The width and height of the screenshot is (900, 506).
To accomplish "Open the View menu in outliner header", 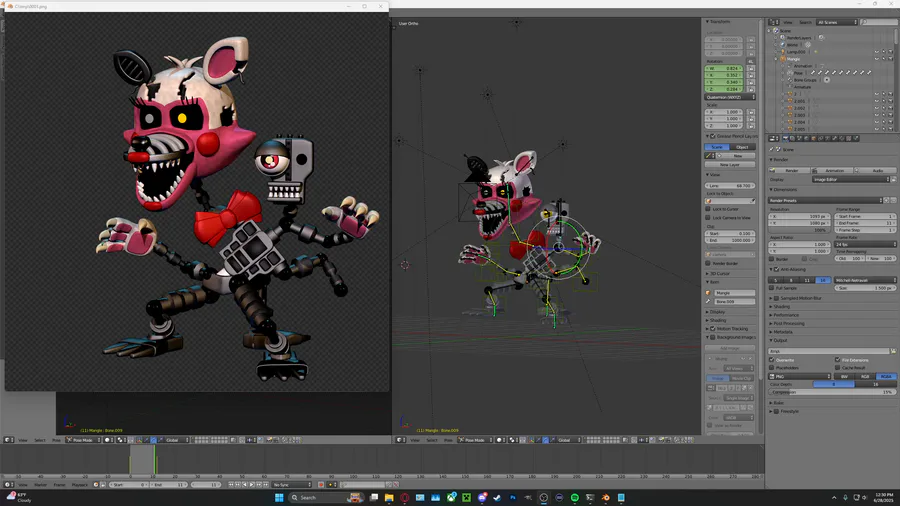I will click(x=788, y=22).
